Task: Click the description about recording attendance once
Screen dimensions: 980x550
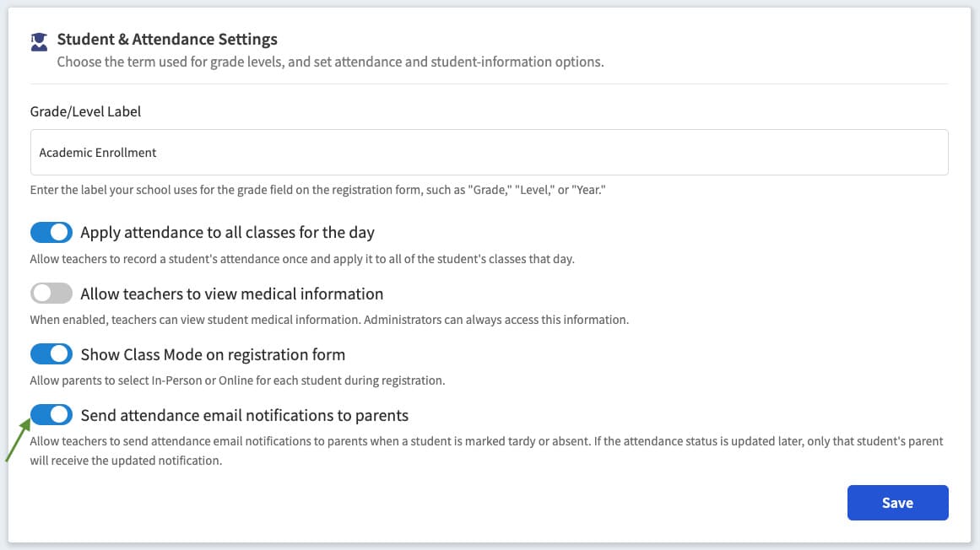Action: coord(302,259)
